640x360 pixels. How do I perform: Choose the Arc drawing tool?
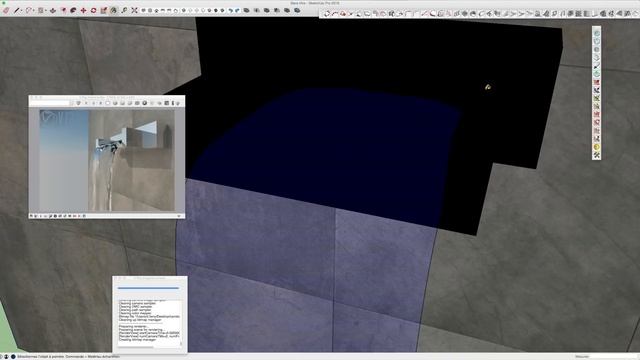(29, 10)
